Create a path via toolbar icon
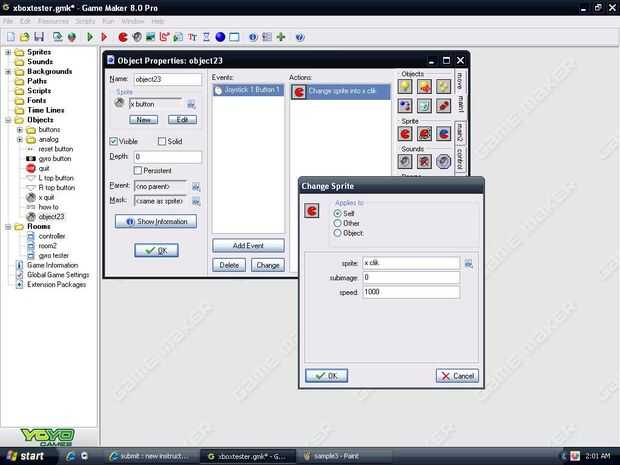620x465 pixels. 164,37
